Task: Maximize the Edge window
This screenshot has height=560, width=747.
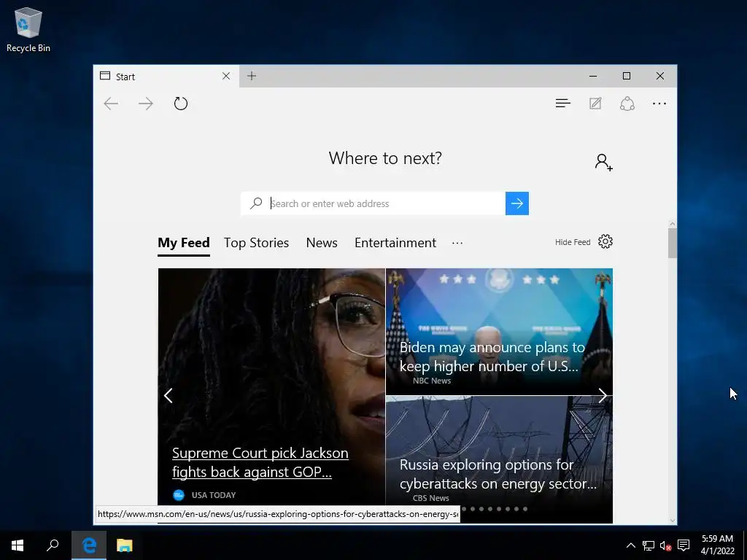Action: tap(627, 76)
